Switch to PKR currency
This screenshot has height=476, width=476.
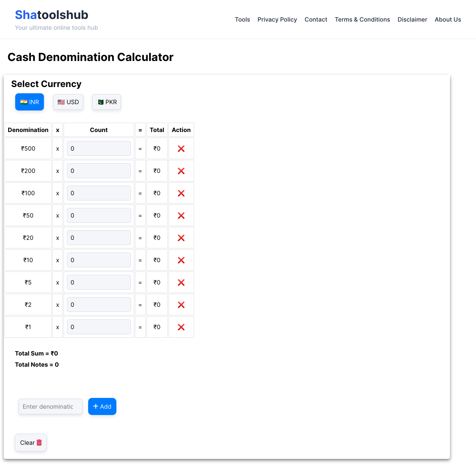click(106, 102)
